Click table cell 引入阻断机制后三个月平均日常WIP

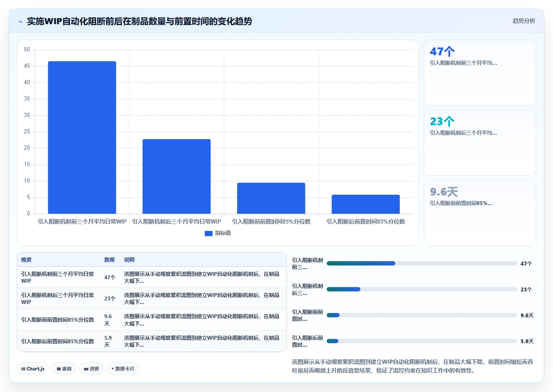point(58,299)
